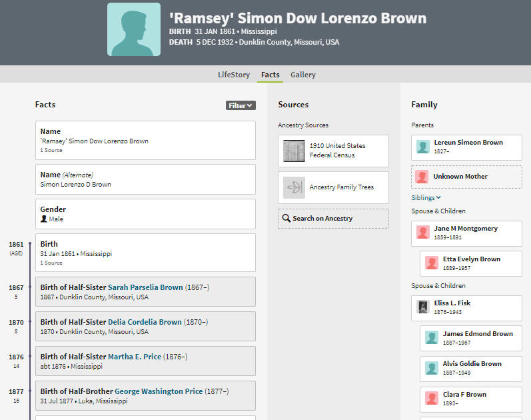Follow the Martha E. Price link
531x420 pixels.
(x=135, y=357)
